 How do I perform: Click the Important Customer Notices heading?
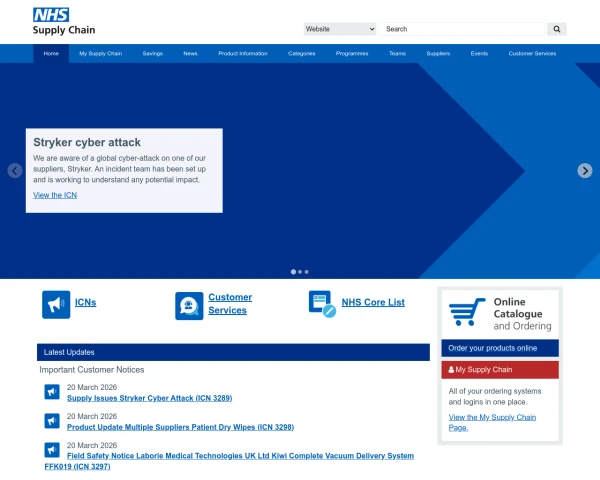(92, 370)
